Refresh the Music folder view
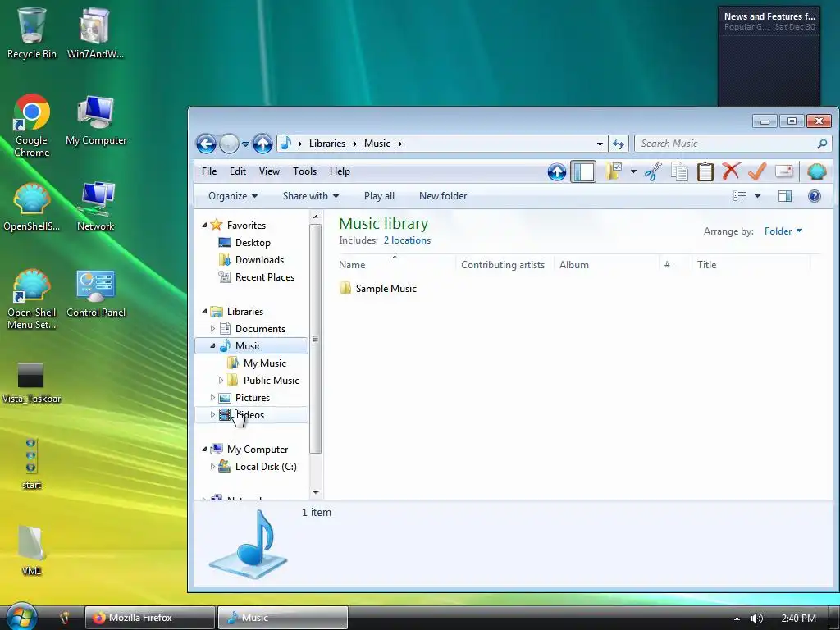Image resolution: width=840 pixels, height=630 pixels. [x=619, y=144]
